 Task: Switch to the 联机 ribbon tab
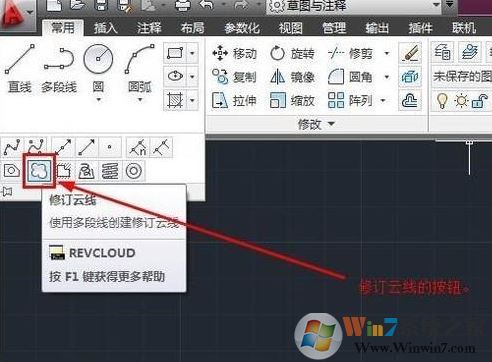[464, 28]
